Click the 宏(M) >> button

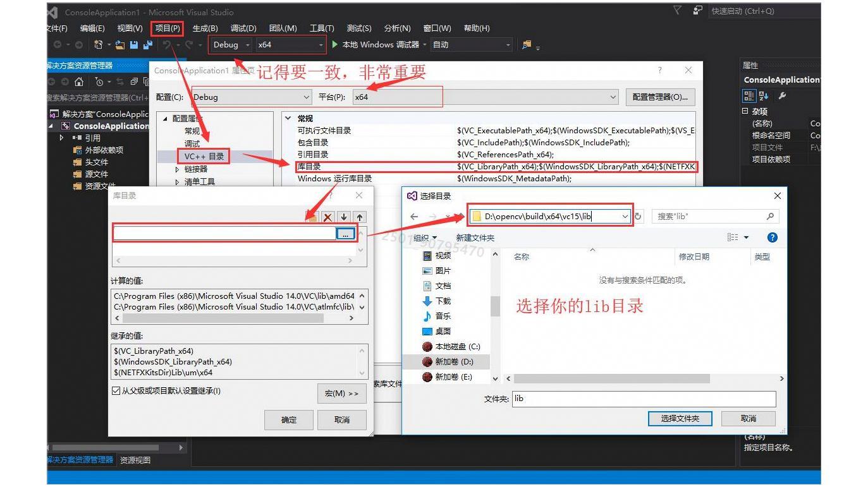coord(342,394)
